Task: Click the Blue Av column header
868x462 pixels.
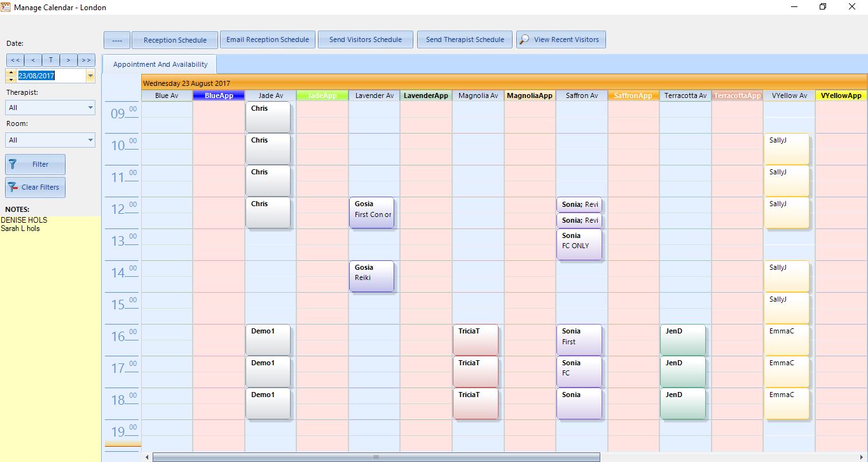Action: (167, 96)
